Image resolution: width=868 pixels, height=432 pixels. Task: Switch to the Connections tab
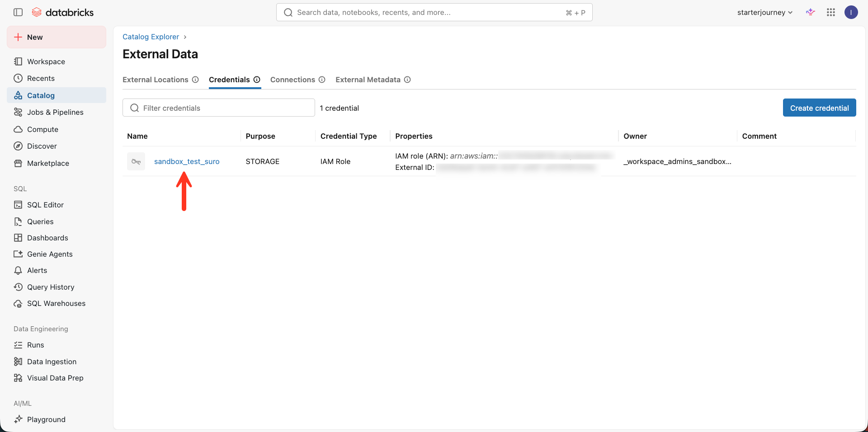coord(292,80)
